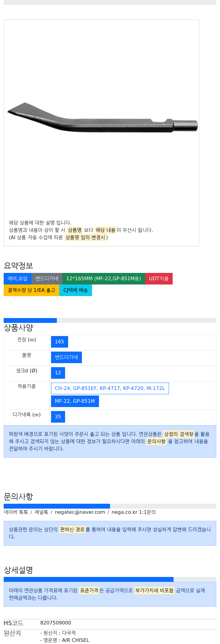Open the 네이버 톡톡 inquiry link
This screenshot has width=220, height=644.
click(16, 512)
